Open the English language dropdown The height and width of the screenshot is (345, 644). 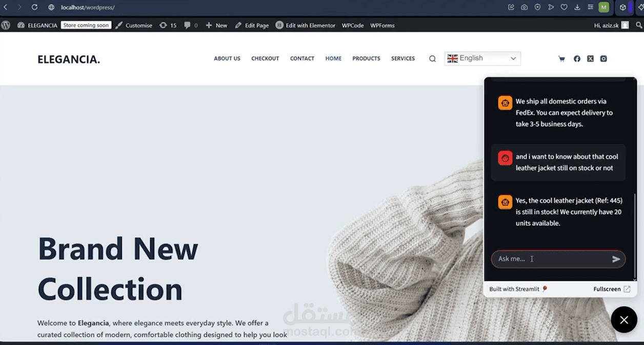click(x=482, y=59)
